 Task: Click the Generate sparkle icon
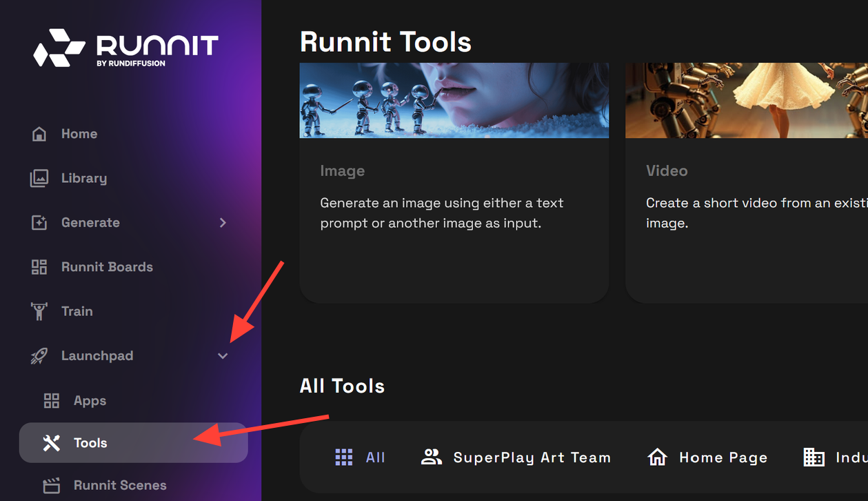(39, 222)
